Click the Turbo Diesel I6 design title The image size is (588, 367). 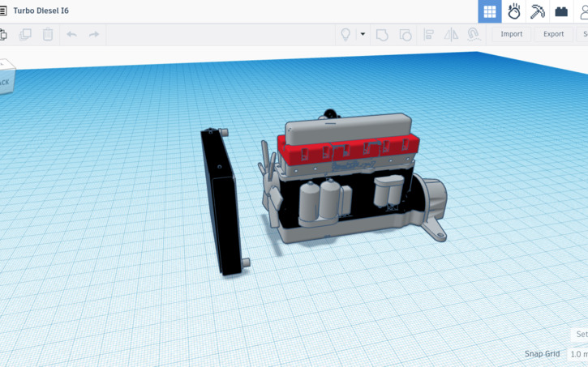click(41, 11)
